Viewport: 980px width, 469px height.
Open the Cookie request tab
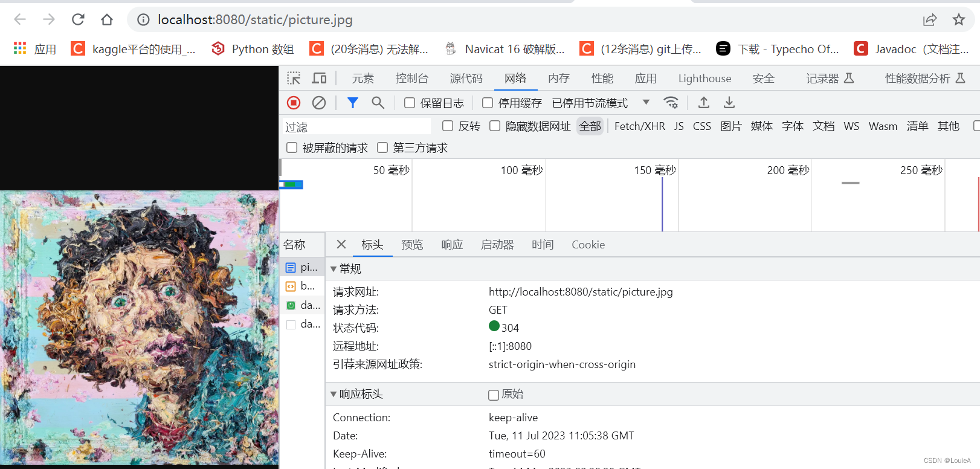coord(588,244)
